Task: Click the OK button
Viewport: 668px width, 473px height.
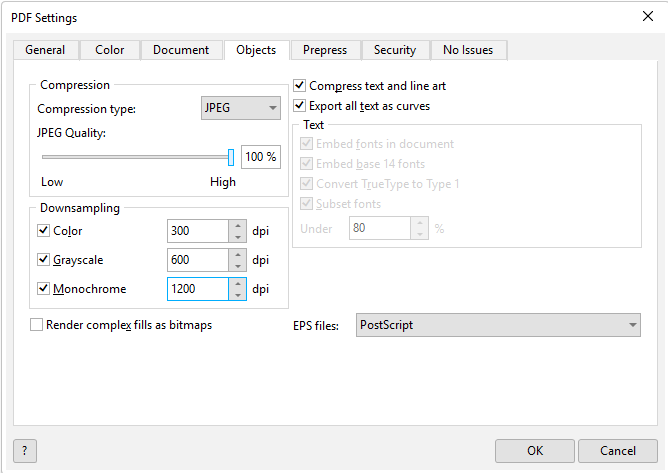Action: tap(535, 450)
